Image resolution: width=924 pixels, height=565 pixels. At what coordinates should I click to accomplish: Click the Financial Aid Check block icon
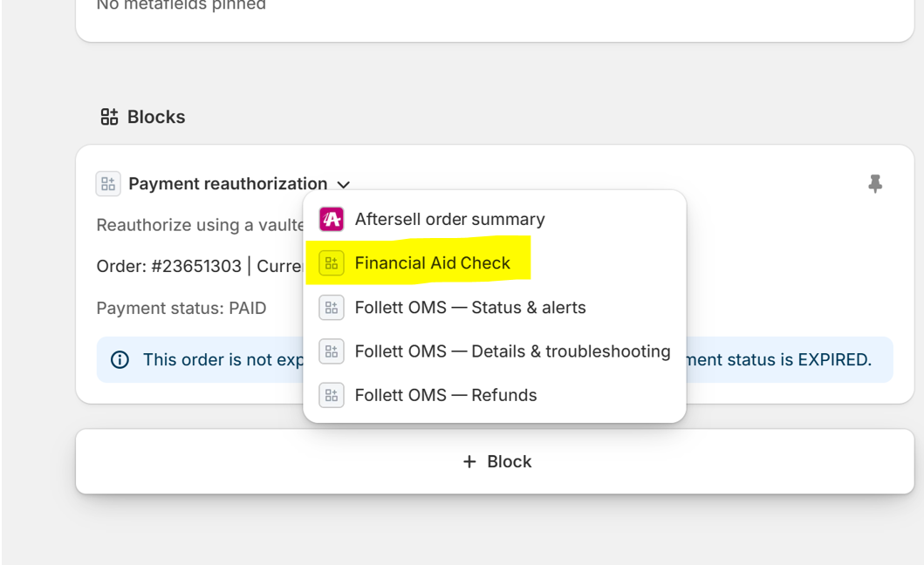click(x=332, y=262)
